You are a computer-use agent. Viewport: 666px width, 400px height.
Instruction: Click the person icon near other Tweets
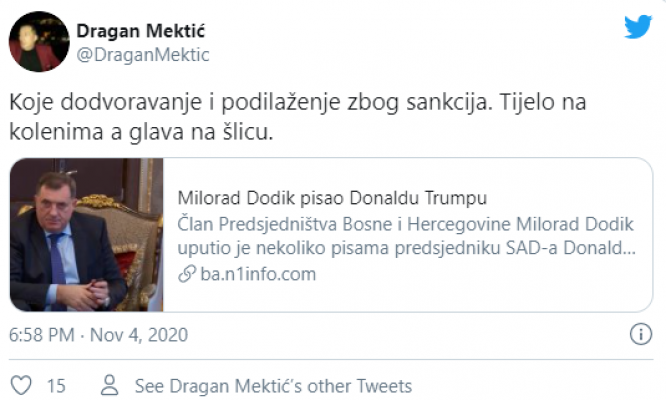tap(111, 386)
